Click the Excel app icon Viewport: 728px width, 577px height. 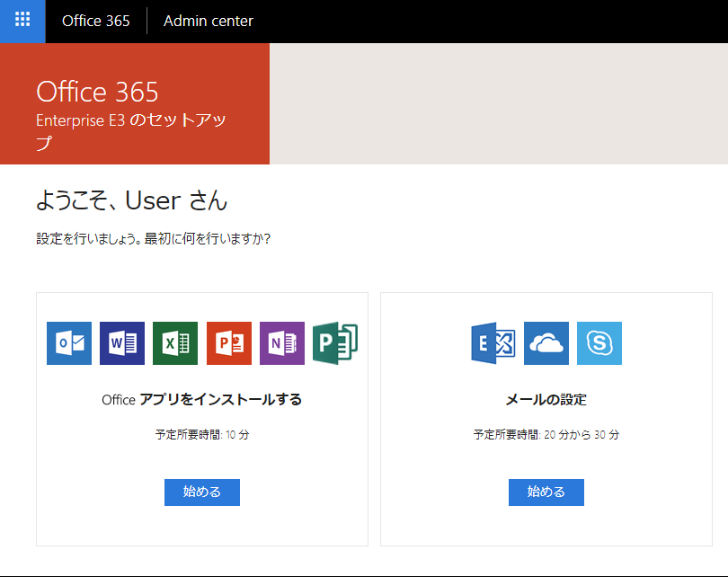(175, 343)
